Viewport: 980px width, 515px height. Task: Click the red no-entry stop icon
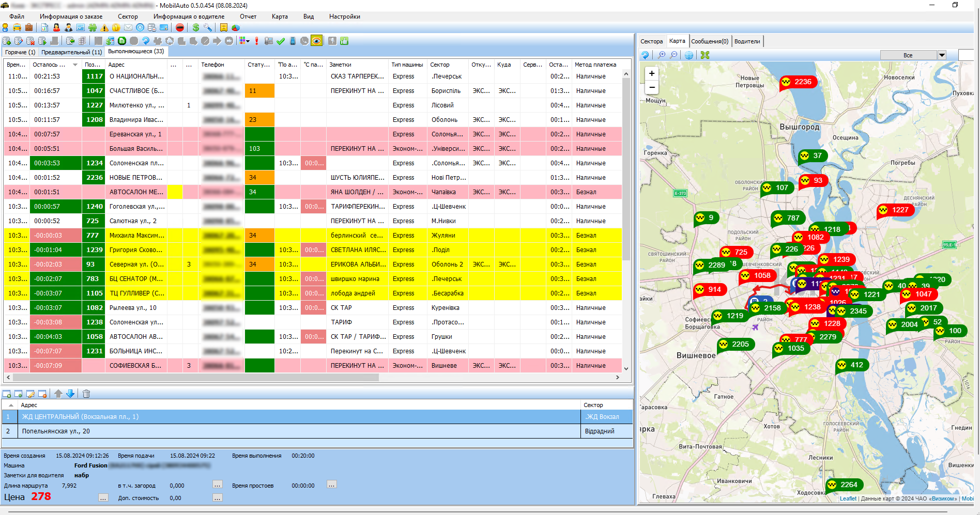pyautogui.click(x=180, y=28)
